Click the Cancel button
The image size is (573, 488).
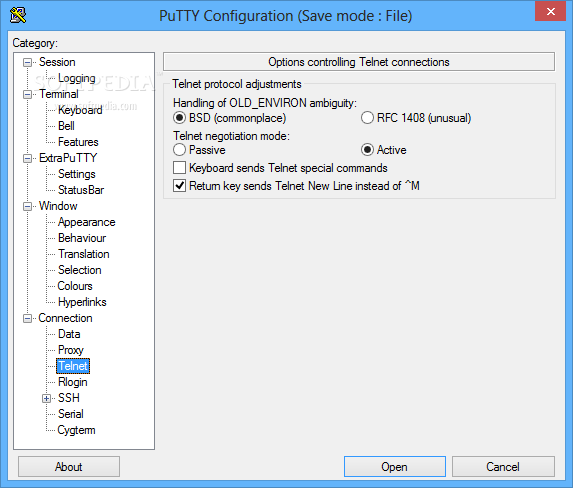503,467
